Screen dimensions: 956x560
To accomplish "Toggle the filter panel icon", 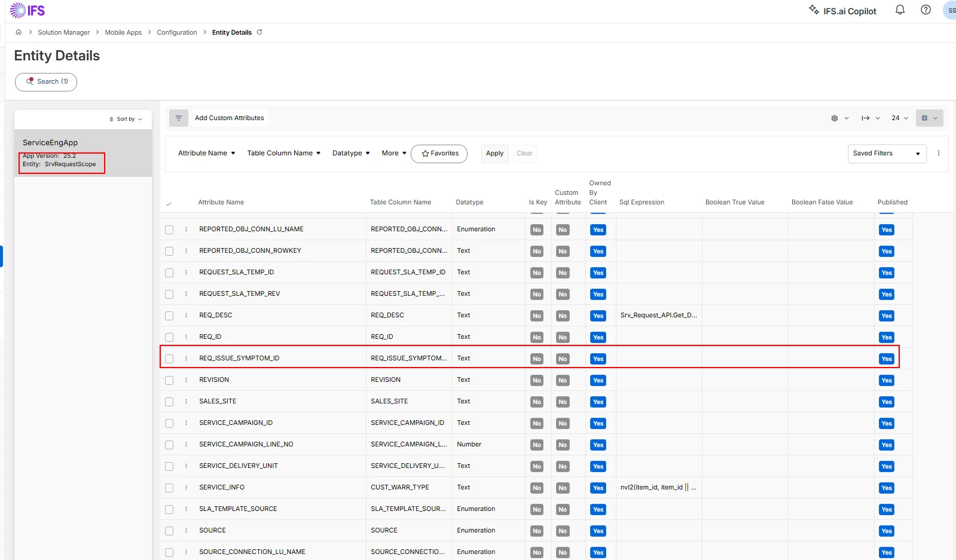I will pyautogui.click(x=178, y=118).
